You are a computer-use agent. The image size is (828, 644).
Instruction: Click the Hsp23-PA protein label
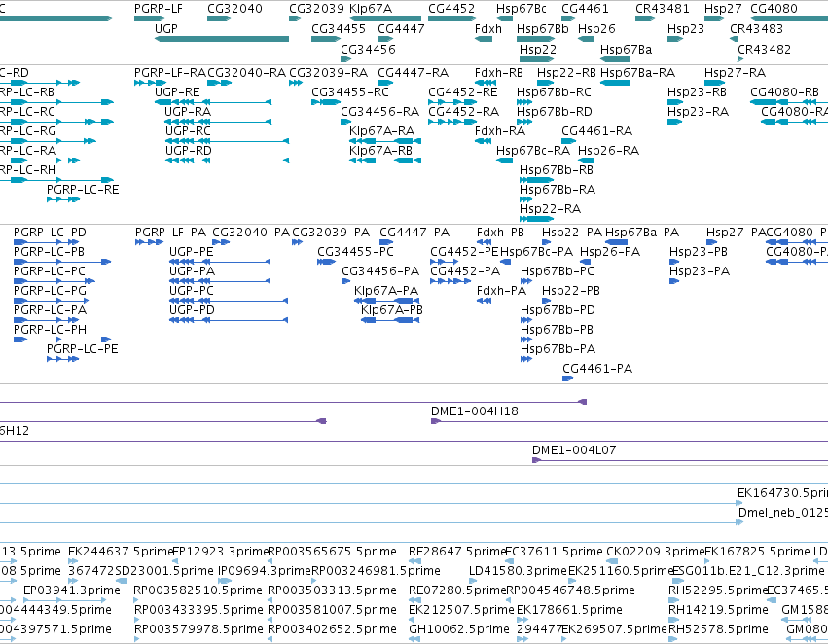[x=700, y=271]
